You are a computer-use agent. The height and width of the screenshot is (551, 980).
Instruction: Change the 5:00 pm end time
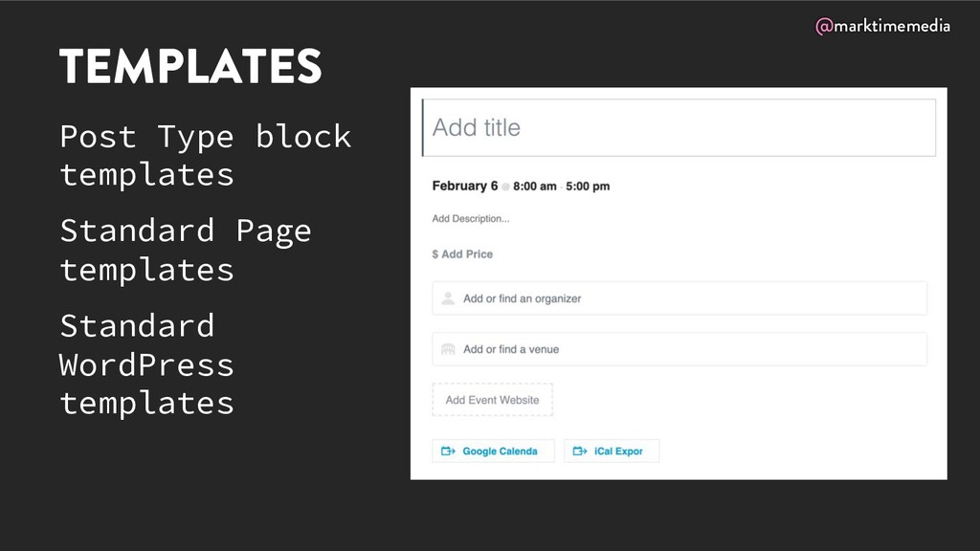coord(588,187)
